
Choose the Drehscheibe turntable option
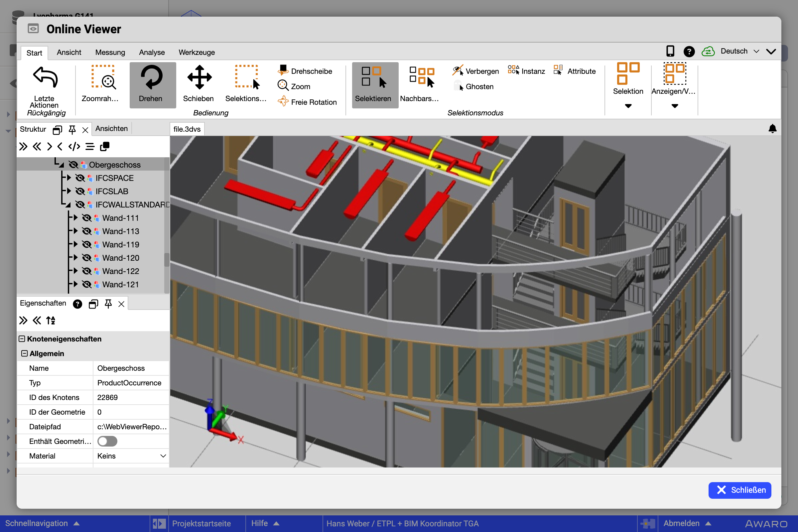pyautogui.click(x=305, y=71)
